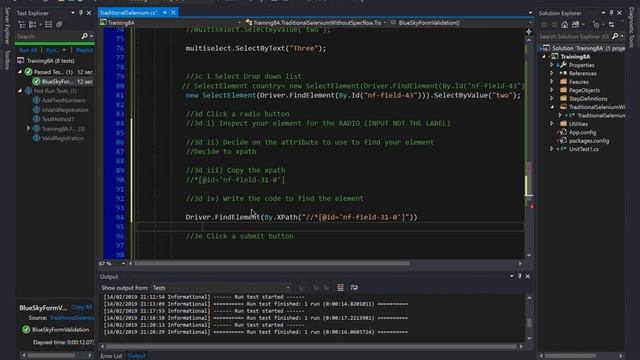The image size is (640, 360).
Task: Click the Run All link
Action: point(28,50)
